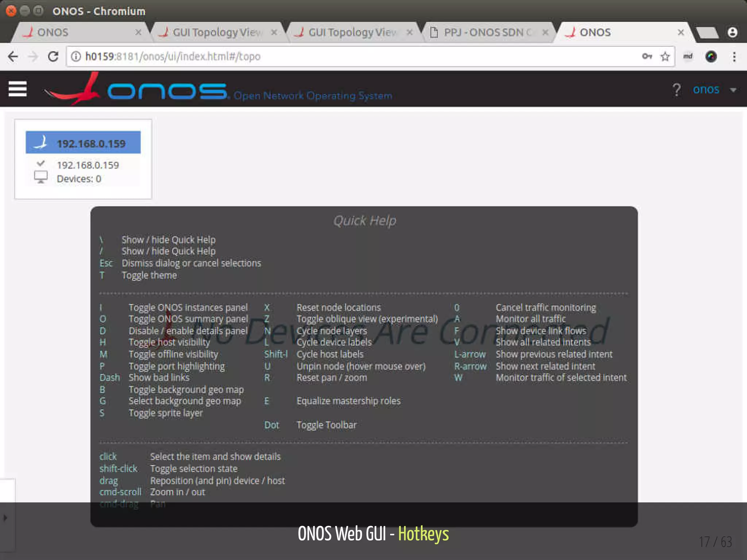Click the browser forward arrow
This screenshot has width=747, height=560.
click(x=33, y=57)
